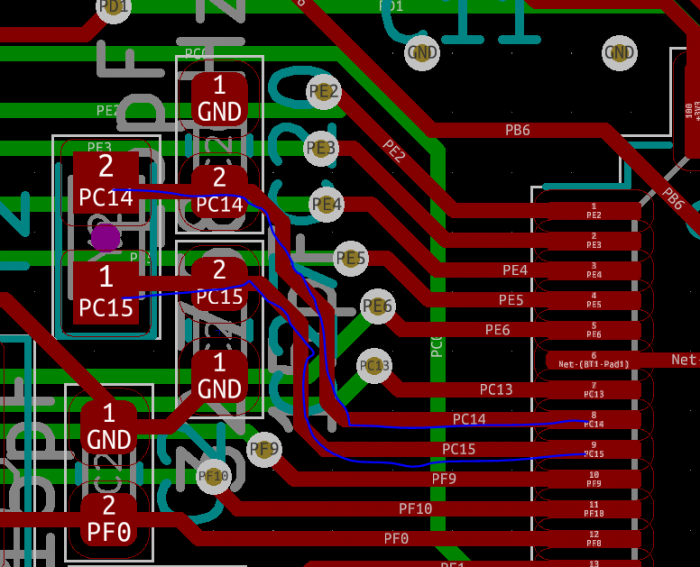Click the large PC15 track label
The height and width of the screenshot is (567, 700).
pyautogui.click(x=458, y=449)
